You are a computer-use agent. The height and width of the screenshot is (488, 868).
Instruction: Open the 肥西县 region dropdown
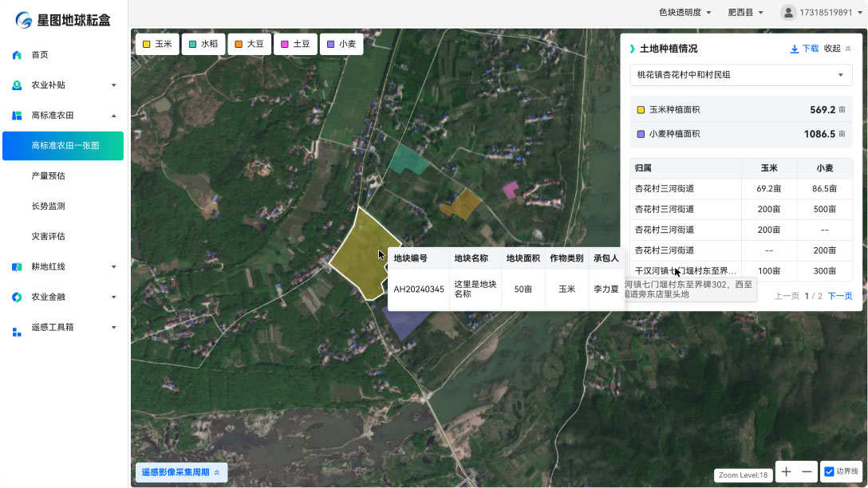coord(745,12)
